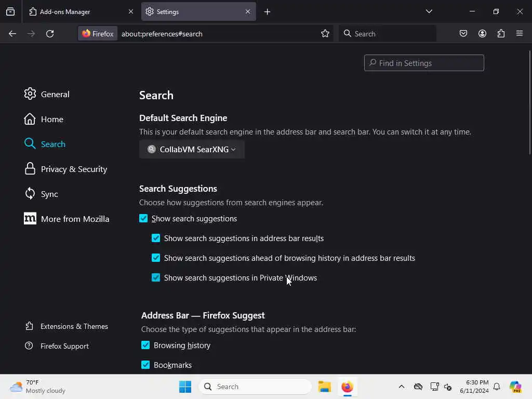Toggle suggestions in address bar results
This screenshot has height=399, width=532.
[156, 238]
